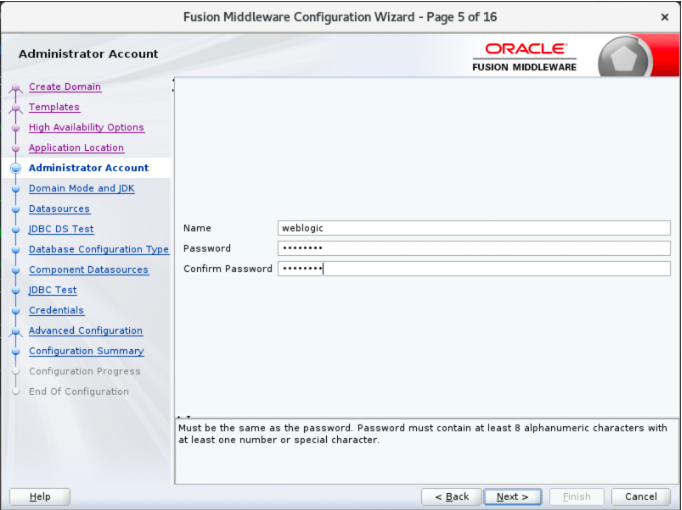Go to Configuration Summary step

pyautogui.click(x=86, y=351)
